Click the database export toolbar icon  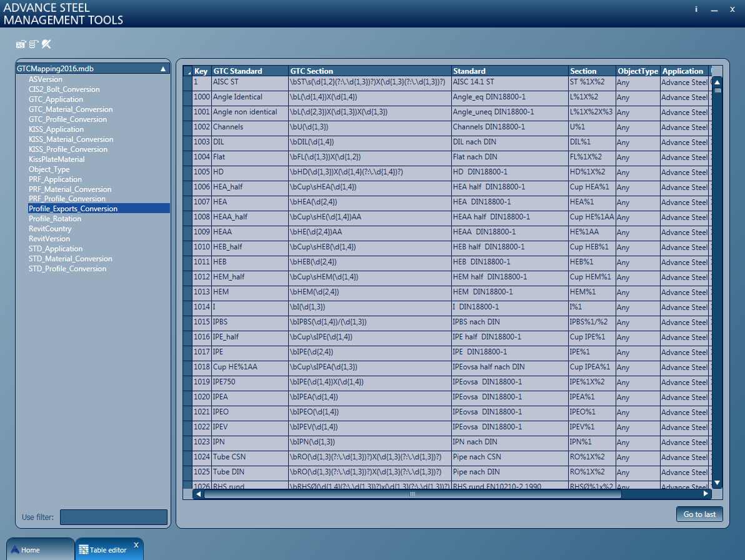click(x=33, y=44)
